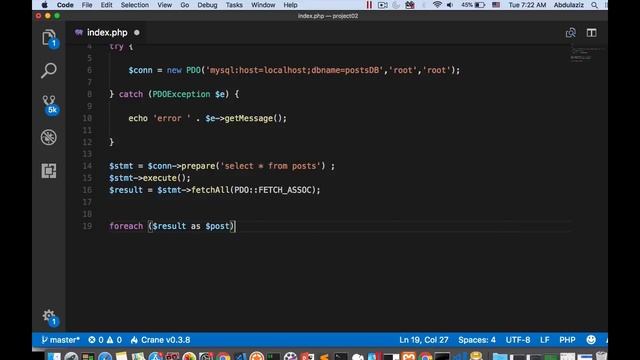This screenshot has height=360, width=640.
Task: Open the Selection menu
Action: (135, 5)
